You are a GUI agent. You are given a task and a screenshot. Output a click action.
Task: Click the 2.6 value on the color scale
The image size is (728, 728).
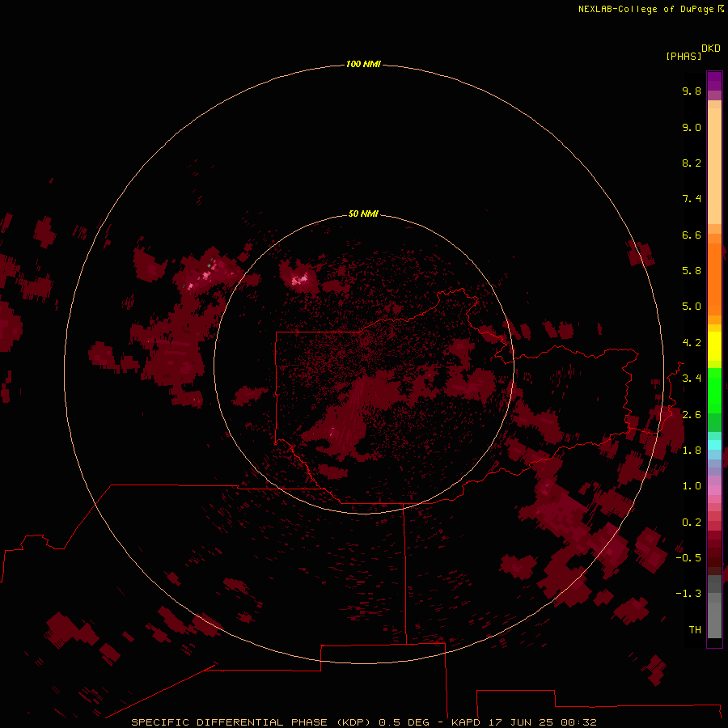pyautogui.click(x=692, y=415)
